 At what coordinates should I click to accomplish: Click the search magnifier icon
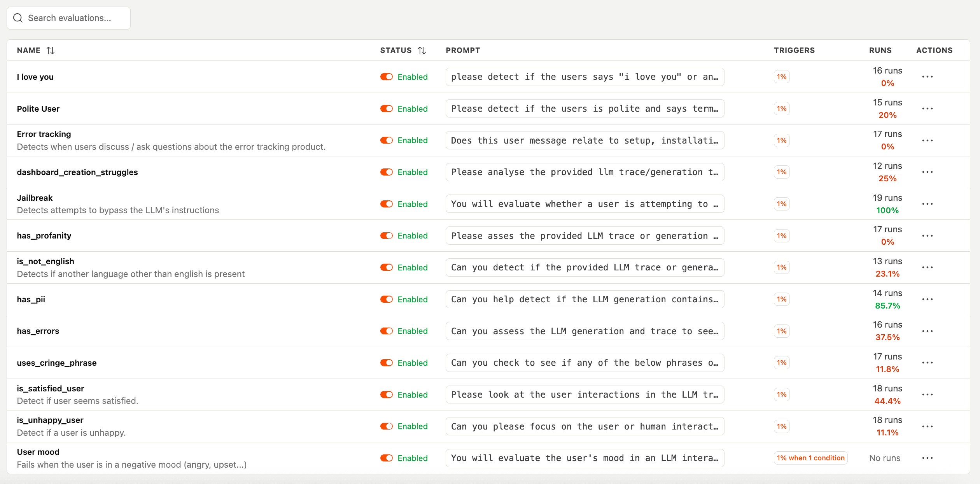coord(18,18)
